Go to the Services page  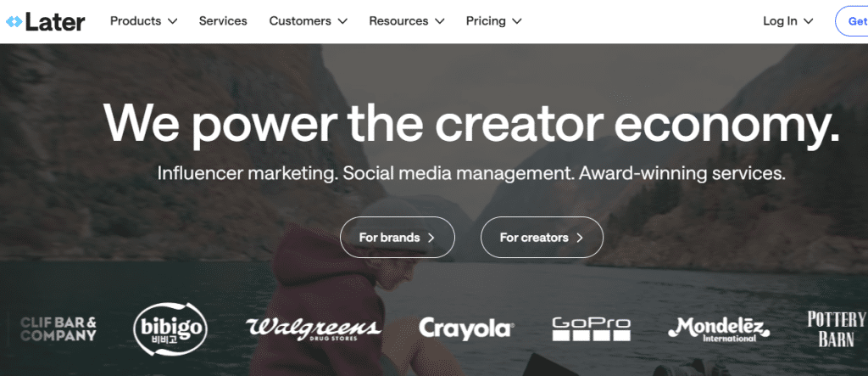(223, 21)
